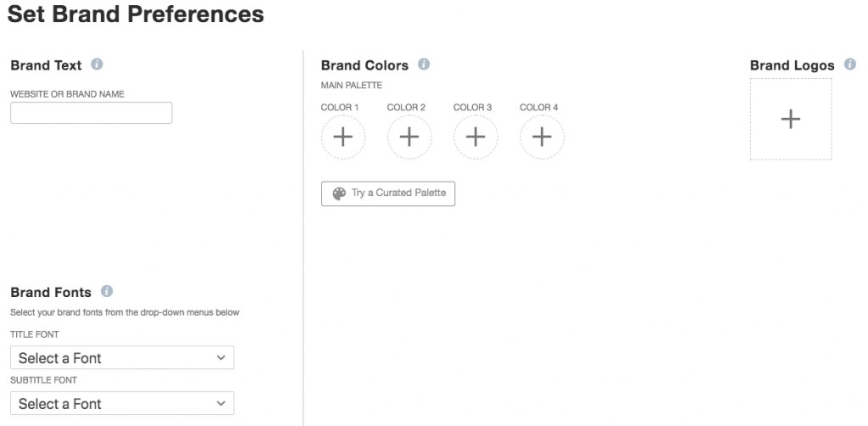Image resolution: width=868 pixels, height=426 pixels.
Task: Click the SUBTITLE FONT label
Action: [x=44, y=380]
